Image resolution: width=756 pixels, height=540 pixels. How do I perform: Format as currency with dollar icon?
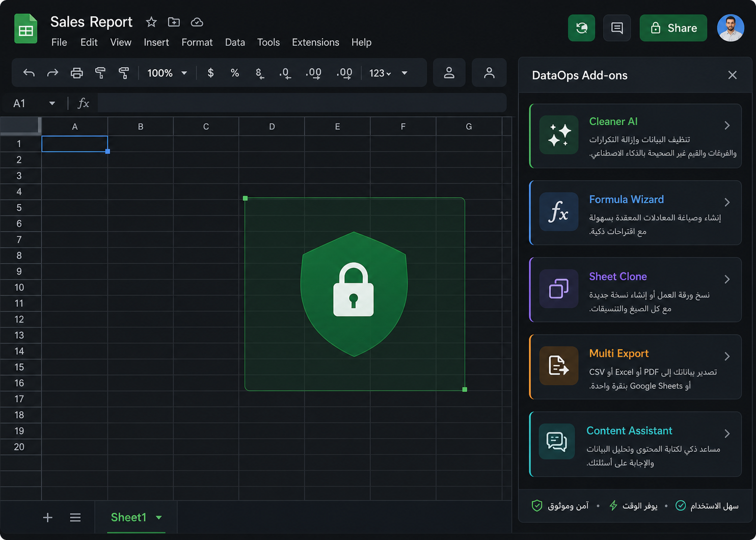click(x=210, y=73)
